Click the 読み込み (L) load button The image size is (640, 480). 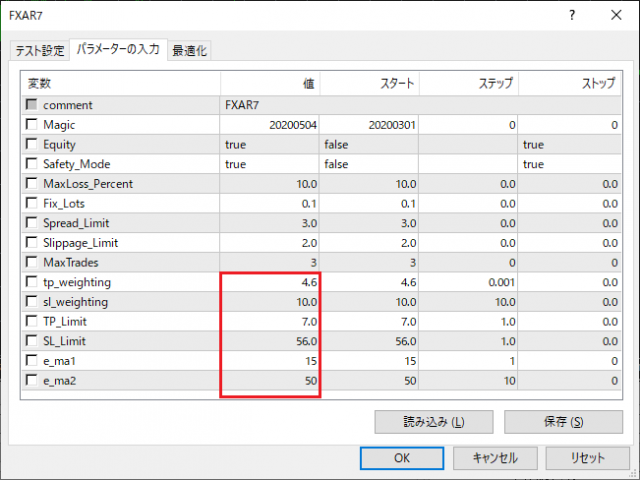(434, 422)
